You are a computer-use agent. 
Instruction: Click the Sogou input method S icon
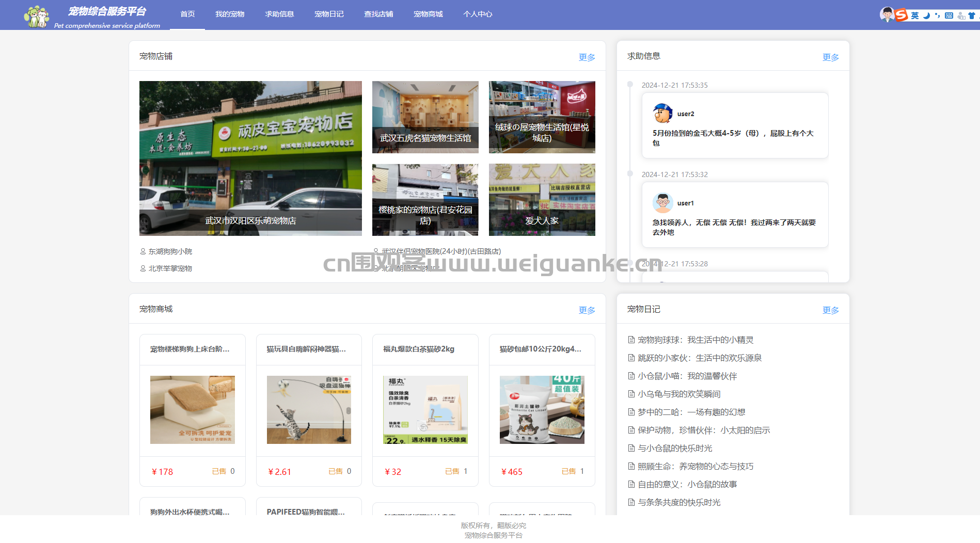[x=902, y=15]
